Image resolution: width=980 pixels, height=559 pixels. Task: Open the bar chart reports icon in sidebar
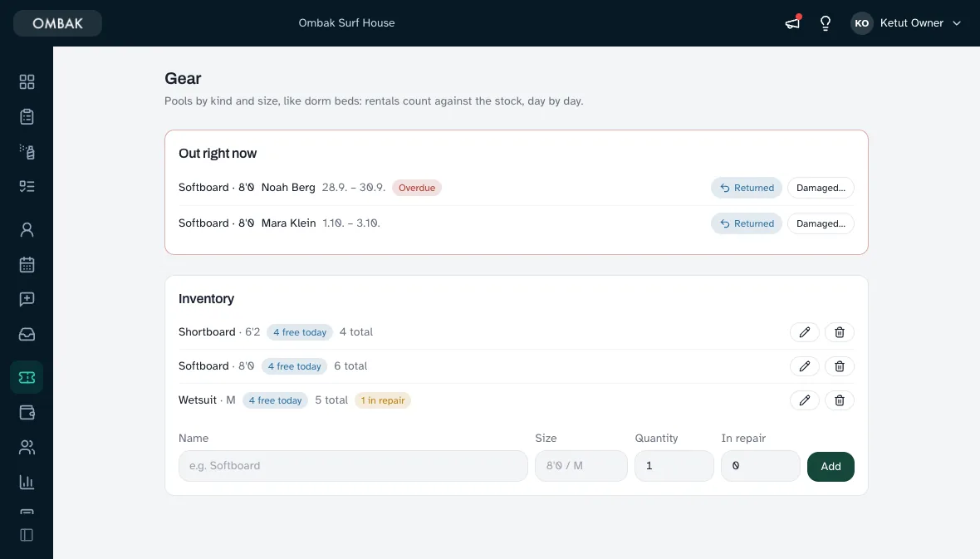27,482
